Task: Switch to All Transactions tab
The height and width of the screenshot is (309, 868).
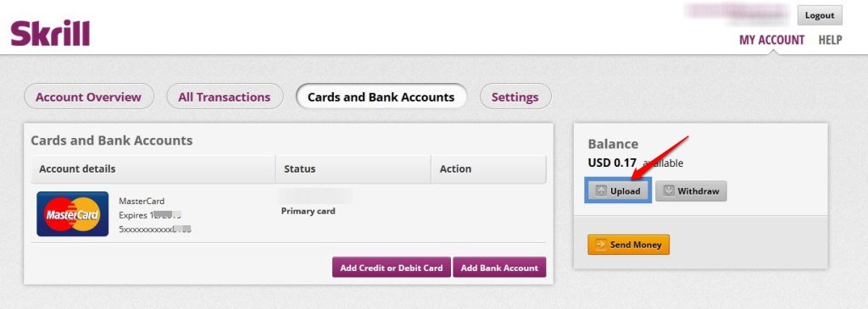Action: [x=224, y=97]
